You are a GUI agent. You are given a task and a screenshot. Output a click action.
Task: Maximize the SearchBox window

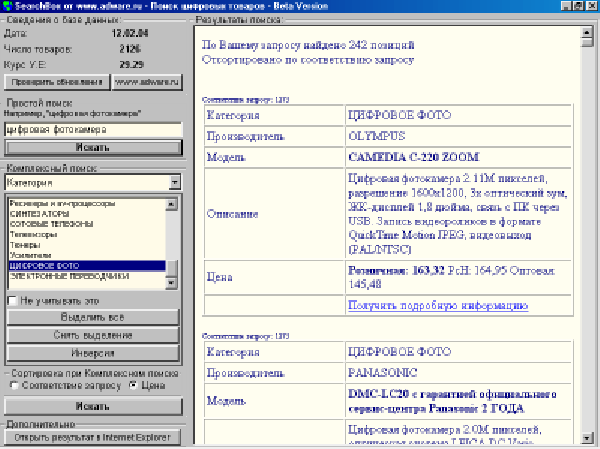pos(578,6)
